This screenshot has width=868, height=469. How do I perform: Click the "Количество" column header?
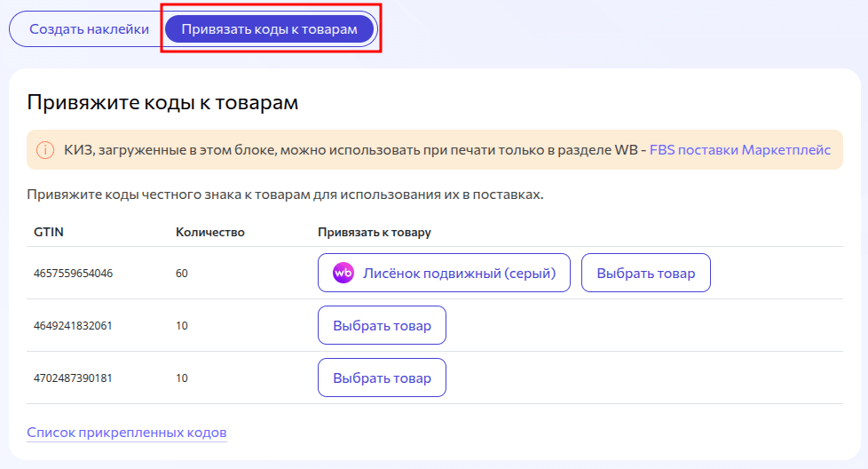click(x=210, y=233)
